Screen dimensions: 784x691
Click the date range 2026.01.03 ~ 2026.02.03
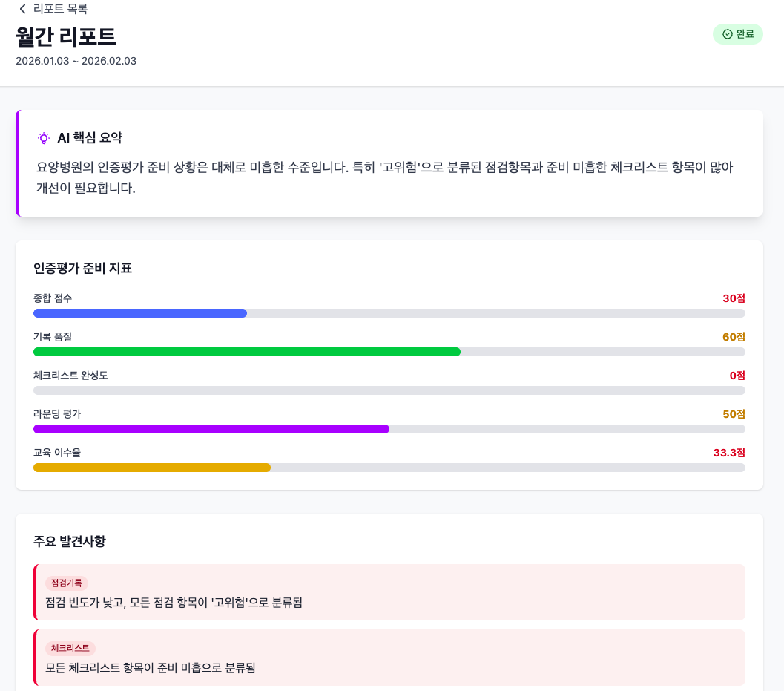point(76,61)
